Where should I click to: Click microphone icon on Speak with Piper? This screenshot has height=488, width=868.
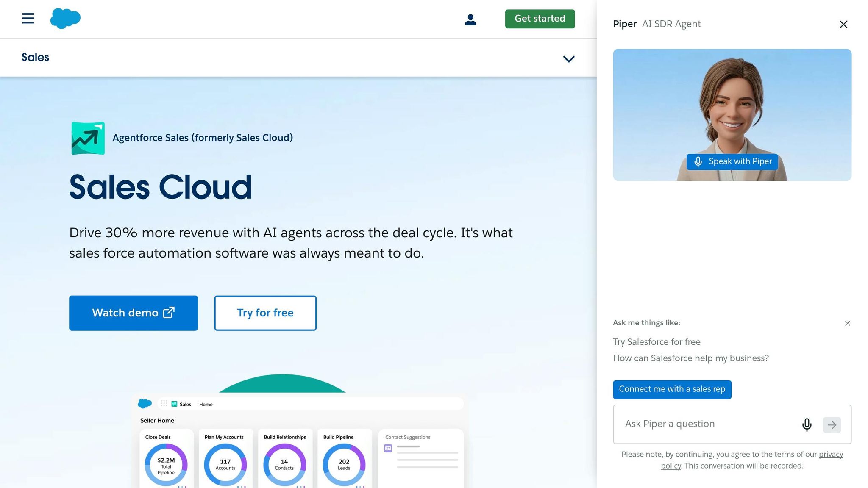pyautogui.click(x=698, y=162)
